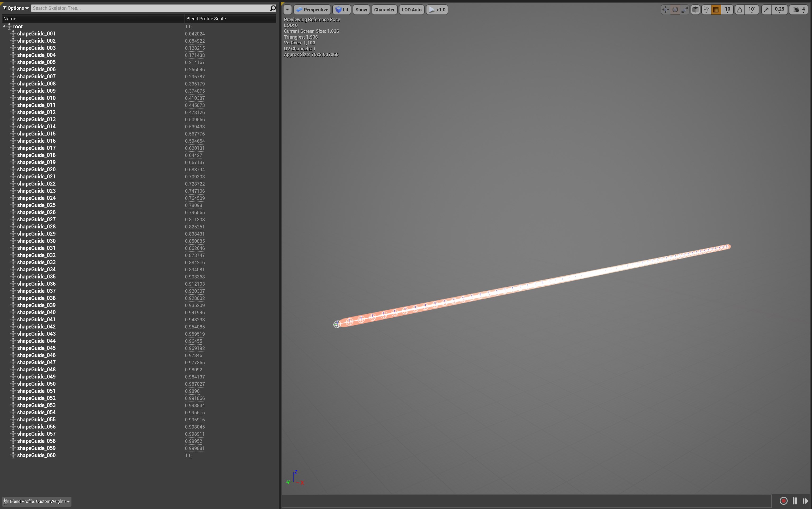Viewport: 812px width, 509px height.
Task: Click the Perspective view button
Action: tap(312, 10)
